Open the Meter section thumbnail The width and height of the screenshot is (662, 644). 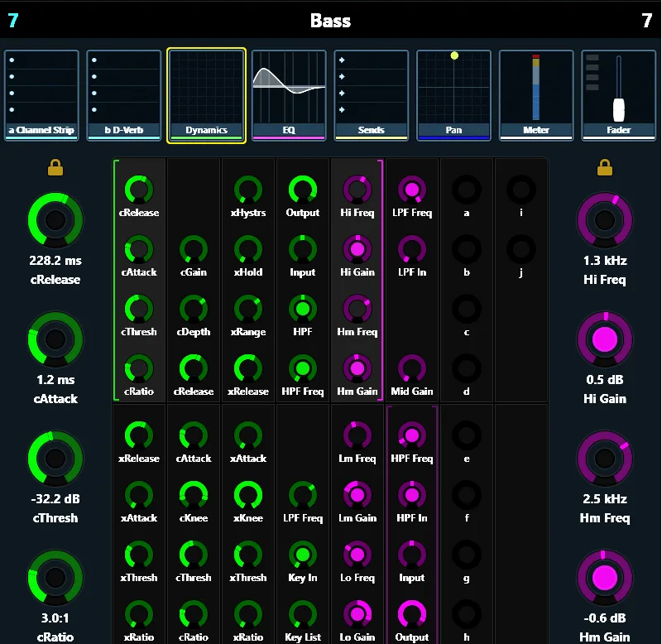click(x=536, y=95)
